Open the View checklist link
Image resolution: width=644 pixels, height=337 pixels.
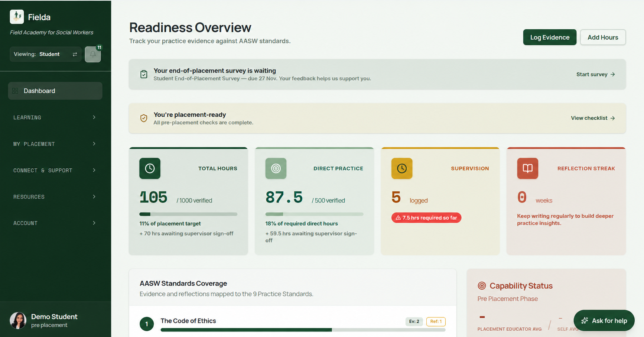point(593,118)
